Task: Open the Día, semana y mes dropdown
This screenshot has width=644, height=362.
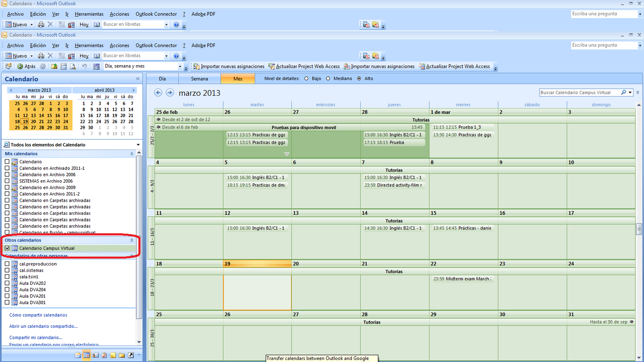Action: point(180,66)
